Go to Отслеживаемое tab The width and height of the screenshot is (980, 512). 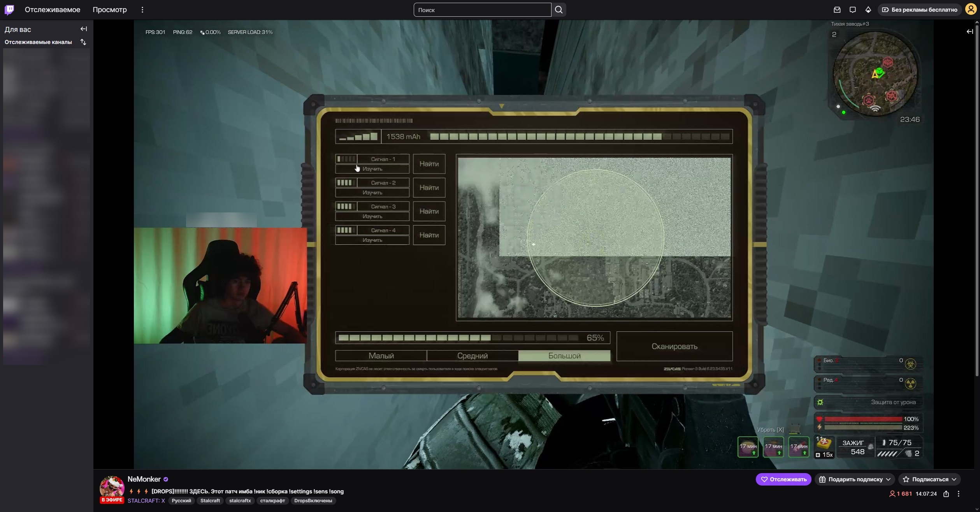pos(53,10)
